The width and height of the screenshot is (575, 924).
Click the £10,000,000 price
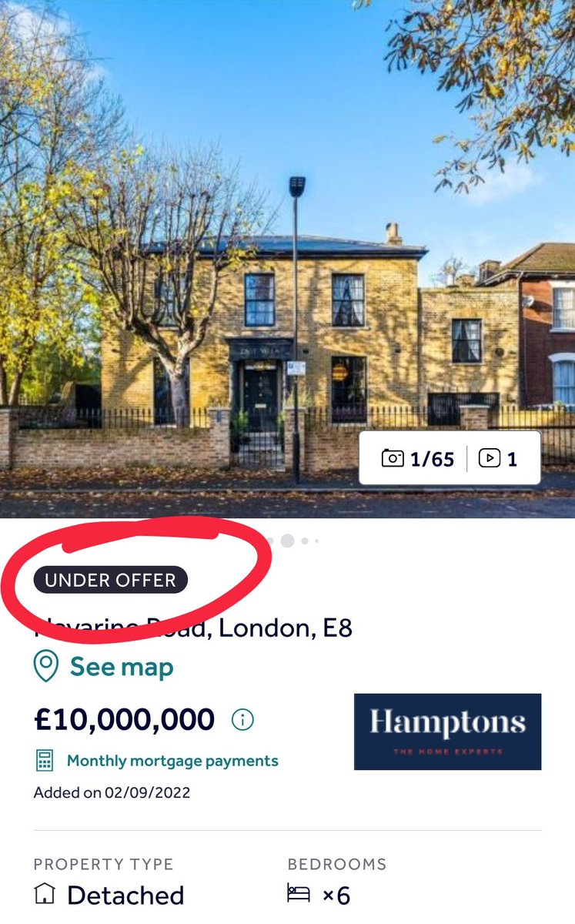click(124, 719)
